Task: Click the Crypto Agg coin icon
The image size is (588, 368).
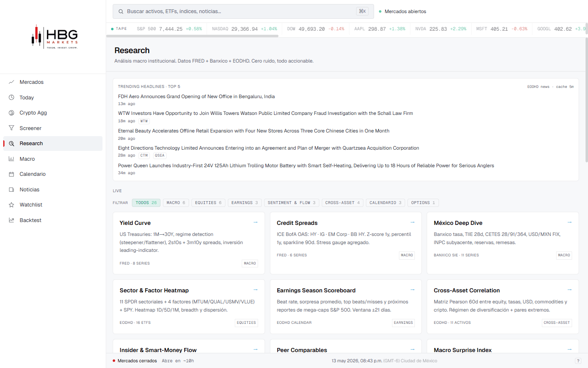Action: pyautogui.click(x=11, y=113)
